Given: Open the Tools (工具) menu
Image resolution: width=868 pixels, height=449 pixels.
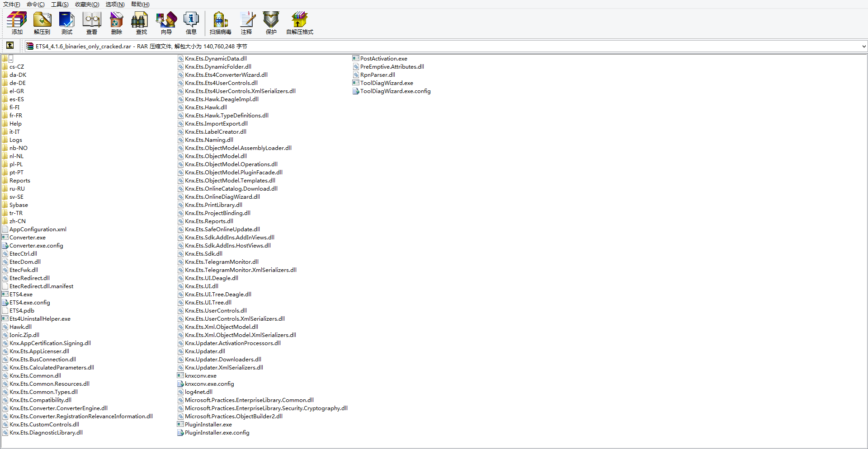Looking at the screenshot, I should coord(60,4).
